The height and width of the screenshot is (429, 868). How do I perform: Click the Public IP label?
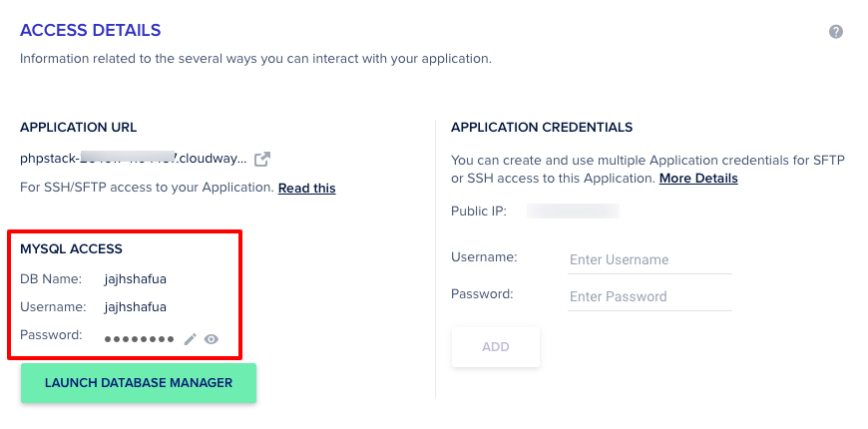(479, 211)
